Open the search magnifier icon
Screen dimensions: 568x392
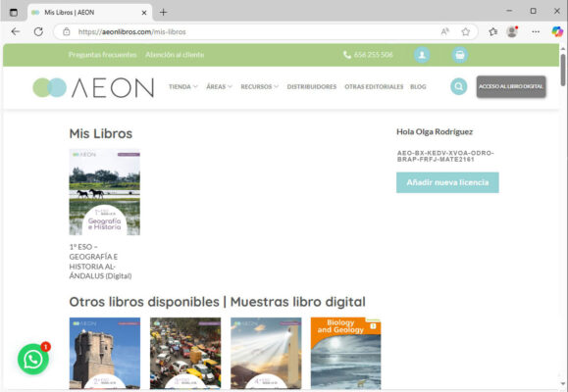click(x=458, y=86)
